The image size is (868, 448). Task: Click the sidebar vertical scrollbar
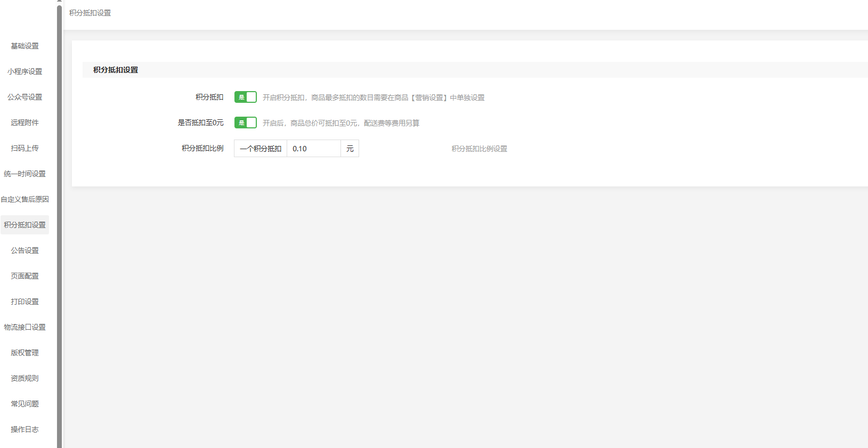(x=59, y=224)
